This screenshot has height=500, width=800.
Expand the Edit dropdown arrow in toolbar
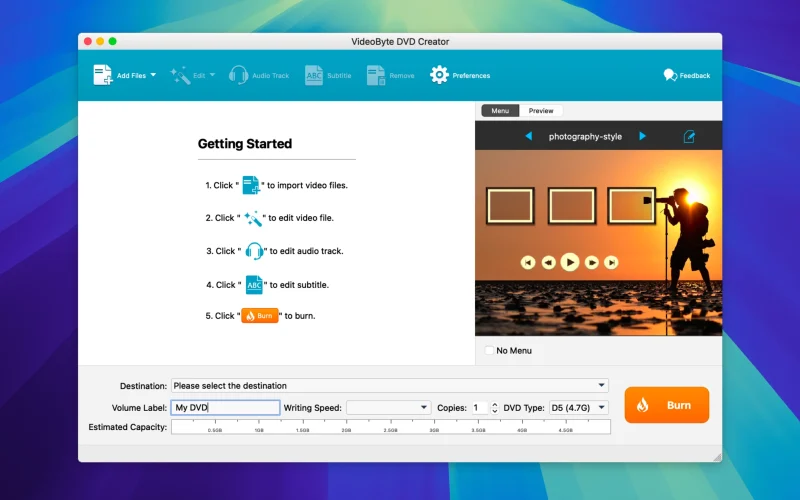212,75
